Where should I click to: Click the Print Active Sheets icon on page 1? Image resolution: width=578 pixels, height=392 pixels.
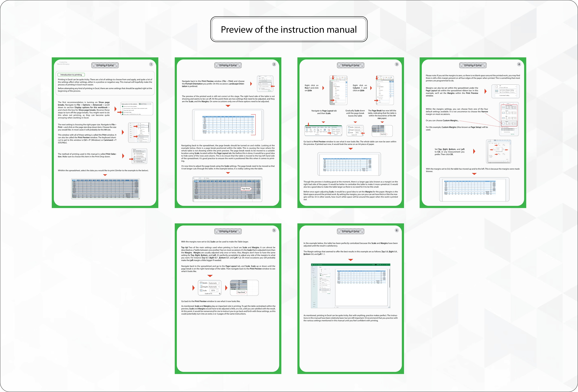(x=135, y=154)
